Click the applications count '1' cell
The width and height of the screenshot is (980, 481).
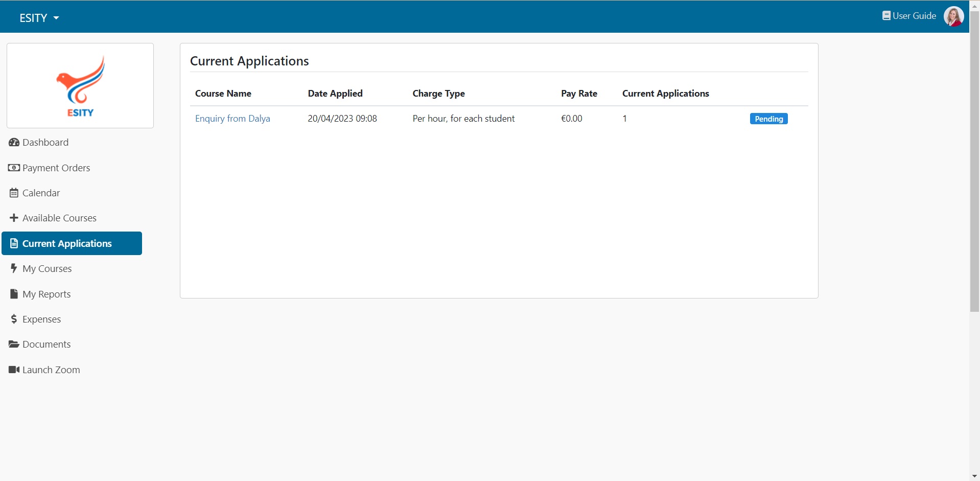point(624,119)
